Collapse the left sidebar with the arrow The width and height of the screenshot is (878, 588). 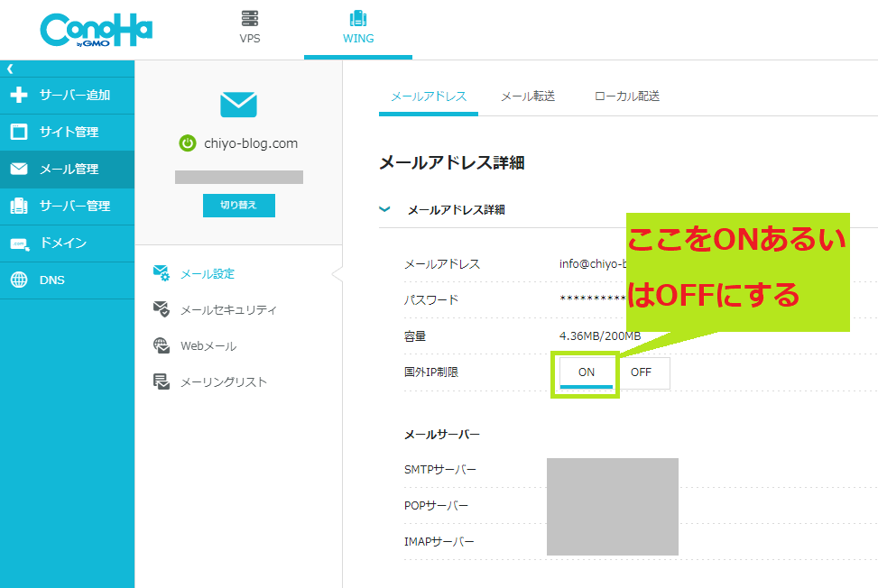9,67
